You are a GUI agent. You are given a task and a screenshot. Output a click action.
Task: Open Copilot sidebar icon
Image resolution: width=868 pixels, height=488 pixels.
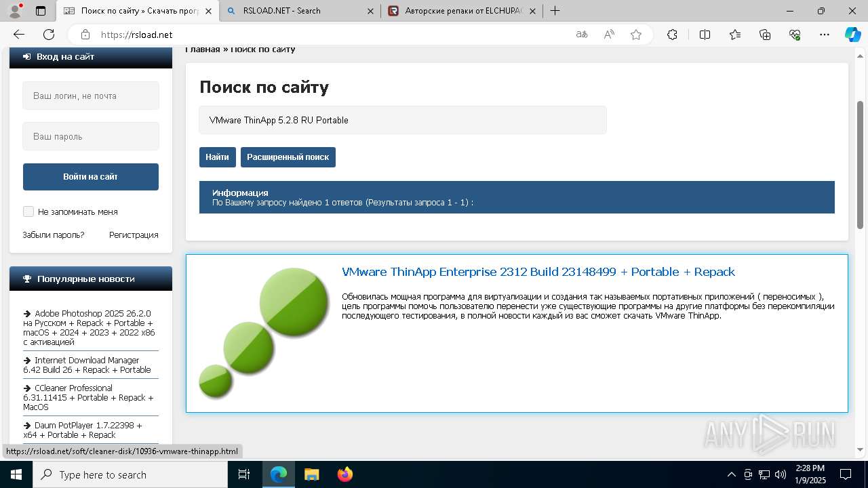coord(852,35)
